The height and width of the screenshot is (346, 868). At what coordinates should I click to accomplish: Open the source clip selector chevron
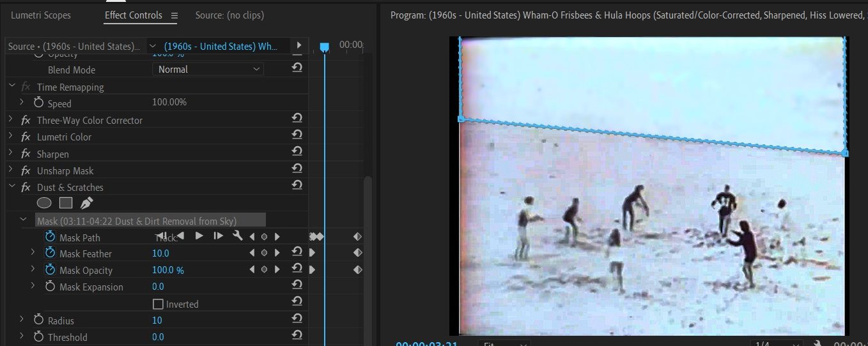152,46
